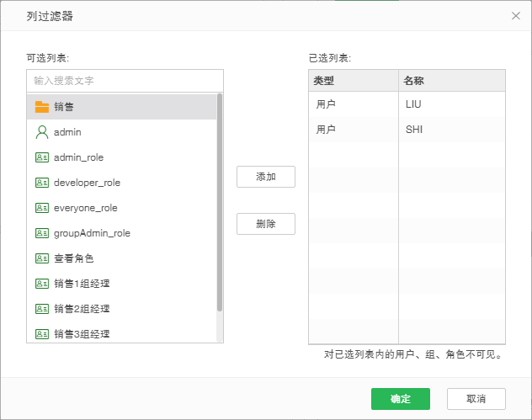The image size is (532, 420).
Task: Cancel the dialog with 取消
Action: coord(476,399)
